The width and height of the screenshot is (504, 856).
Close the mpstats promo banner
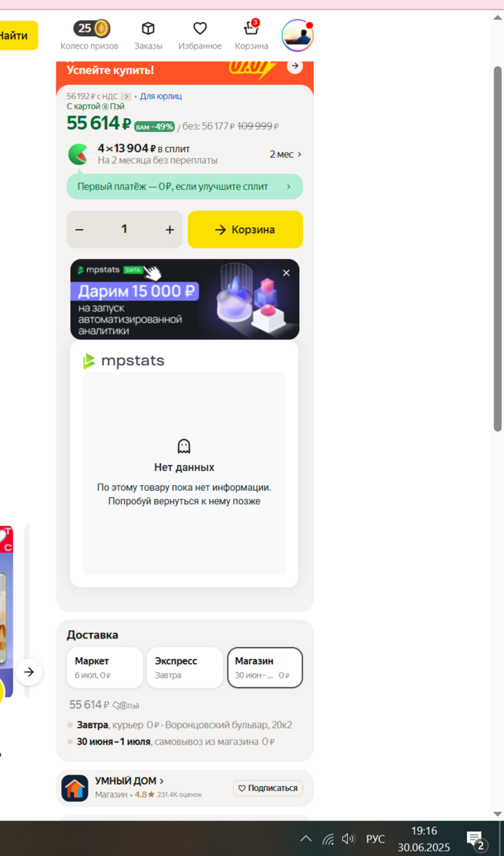pos(286,273)
